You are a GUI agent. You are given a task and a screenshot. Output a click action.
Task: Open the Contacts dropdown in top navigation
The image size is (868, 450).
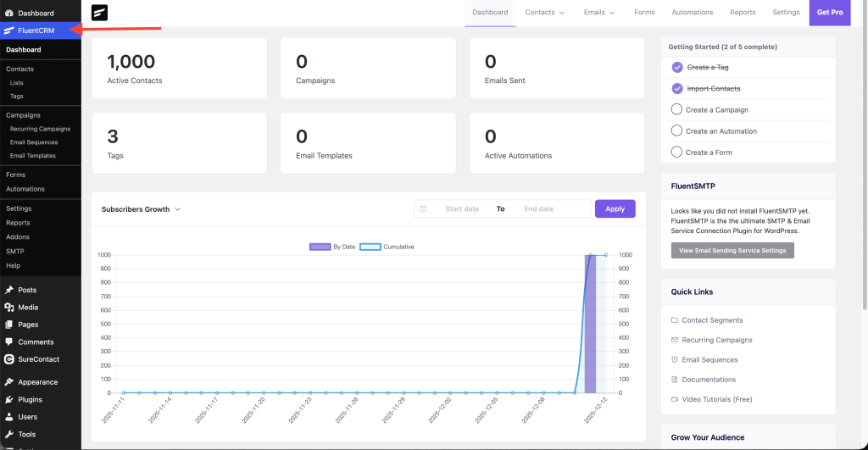[545, 13]
